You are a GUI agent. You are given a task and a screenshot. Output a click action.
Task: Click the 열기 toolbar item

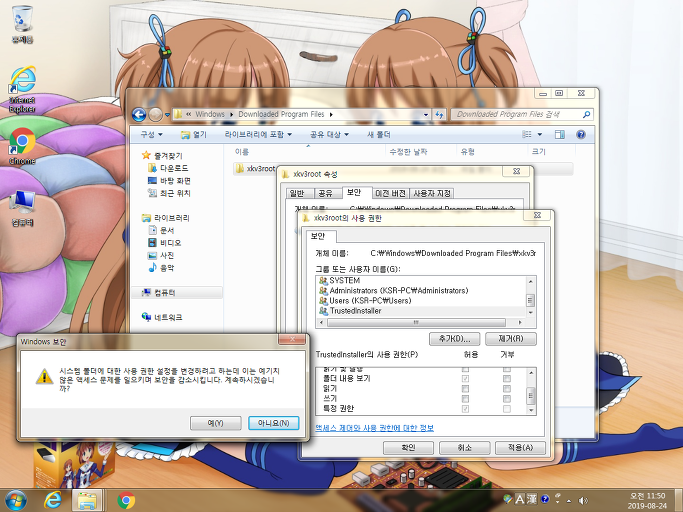coord(194,135)
